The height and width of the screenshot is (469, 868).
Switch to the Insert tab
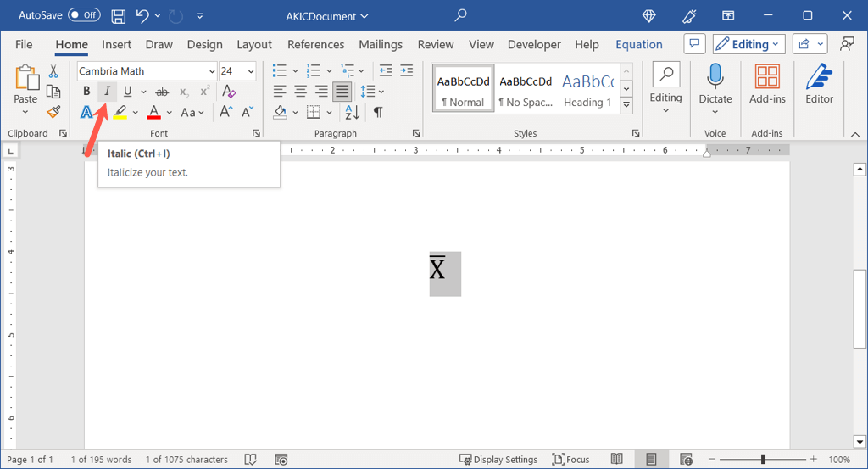pyautogui.click(x=116, y=44)
